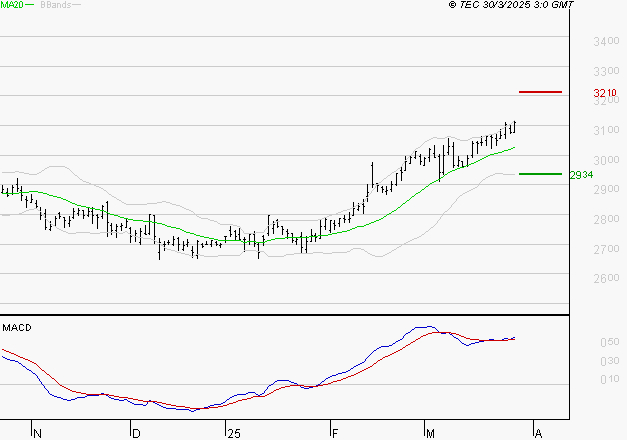Click the MACD panel label
This screenshot has width=627, height=440.
(x=17, y=328)
